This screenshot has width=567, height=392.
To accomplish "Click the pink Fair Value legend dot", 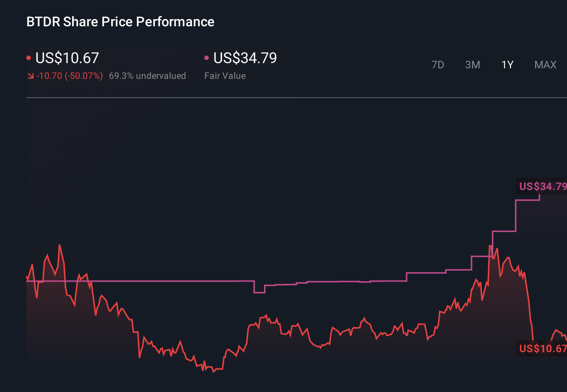I will coord(206,57).
